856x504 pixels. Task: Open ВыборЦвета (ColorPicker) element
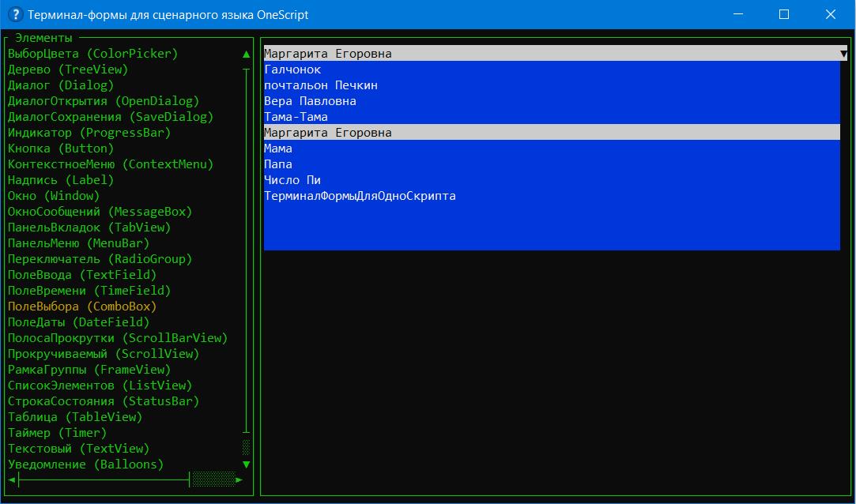(92, 54)
